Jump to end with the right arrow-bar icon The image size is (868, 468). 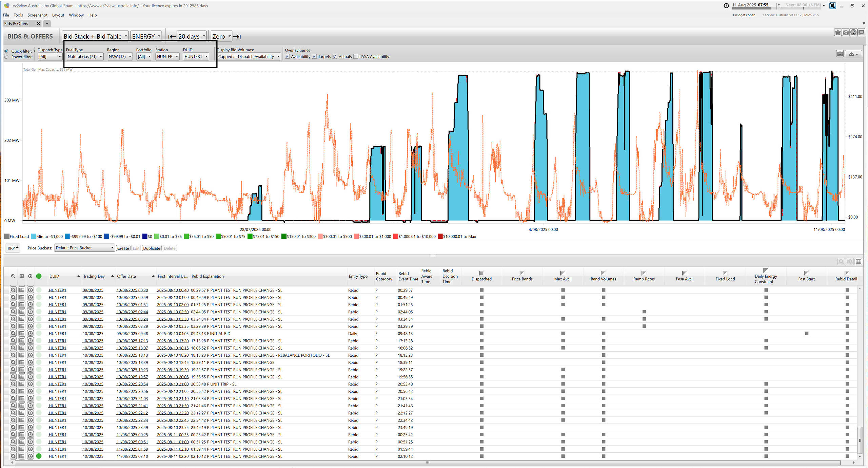[x=237, y=37]
